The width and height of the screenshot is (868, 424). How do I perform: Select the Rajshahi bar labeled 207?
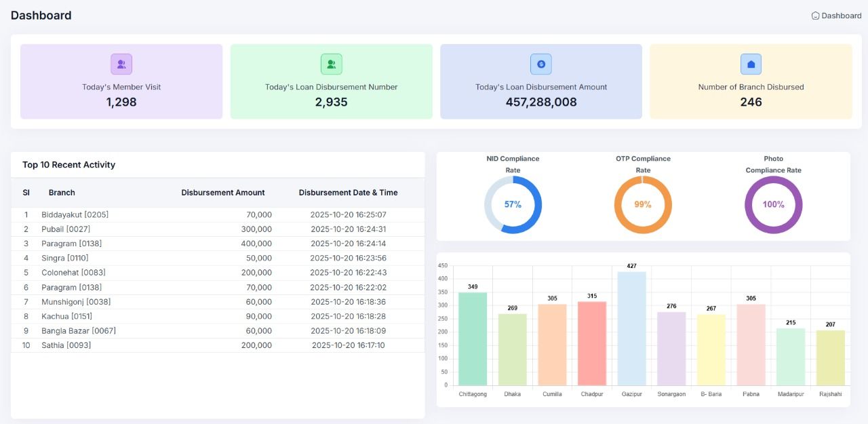pyautogui.click(x=830, y=356)
